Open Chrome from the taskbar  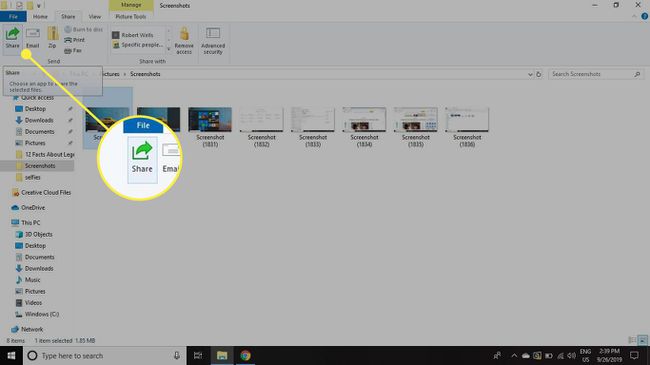(x=245, y=355)
